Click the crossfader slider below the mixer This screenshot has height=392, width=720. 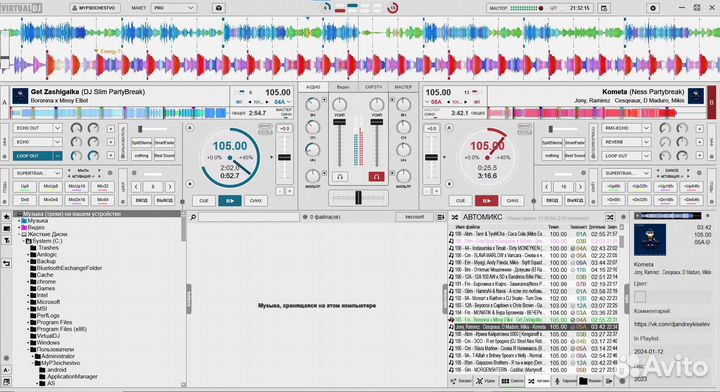[x=358, y=198]
